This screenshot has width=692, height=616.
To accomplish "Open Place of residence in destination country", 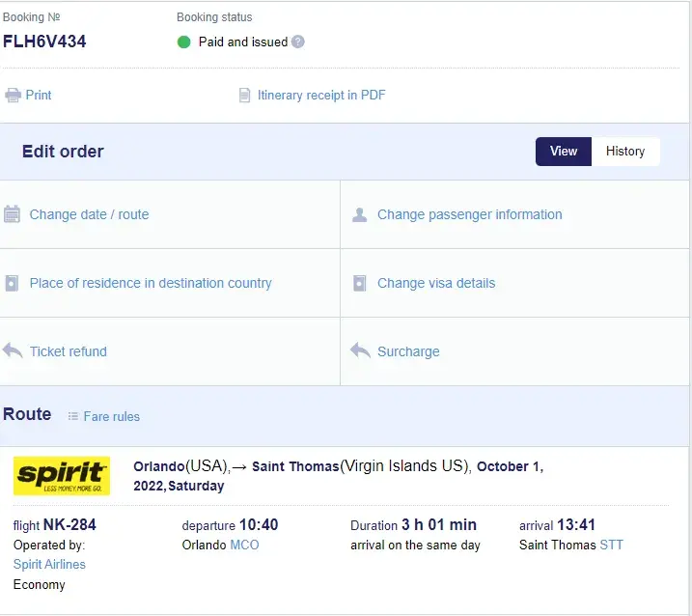I will coord(151,283).
